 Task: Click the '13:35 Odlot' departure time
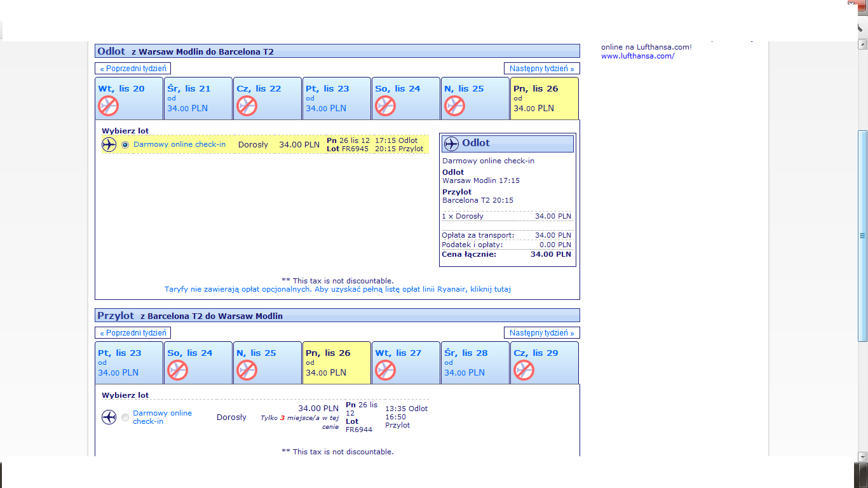pos(407,409)
